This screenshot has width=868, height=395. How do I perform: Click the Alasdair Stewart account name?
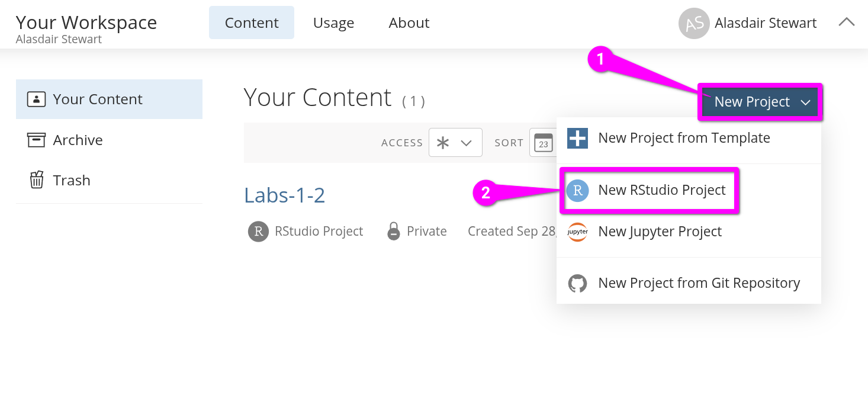point(766,23)
